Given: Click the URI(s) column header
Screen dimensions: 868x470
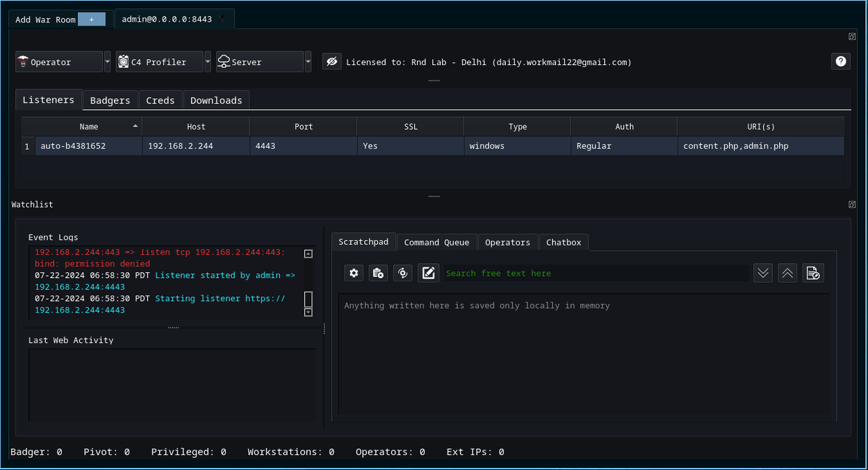Looking at the screenshot, I should 761,127.
